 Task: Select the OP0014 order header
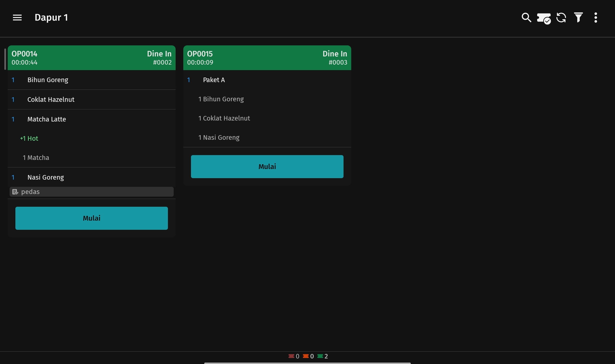point(92,58)
